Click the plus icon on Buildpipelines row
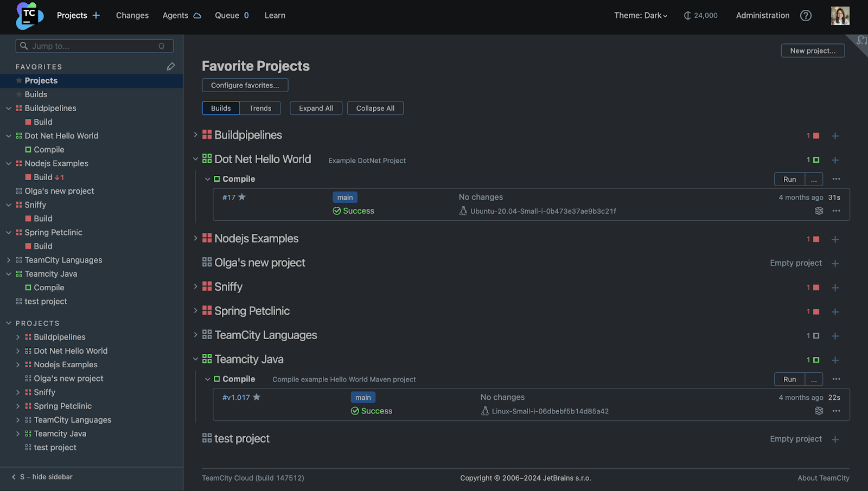Viewport: 868px width, 491px height. point(835,136)
